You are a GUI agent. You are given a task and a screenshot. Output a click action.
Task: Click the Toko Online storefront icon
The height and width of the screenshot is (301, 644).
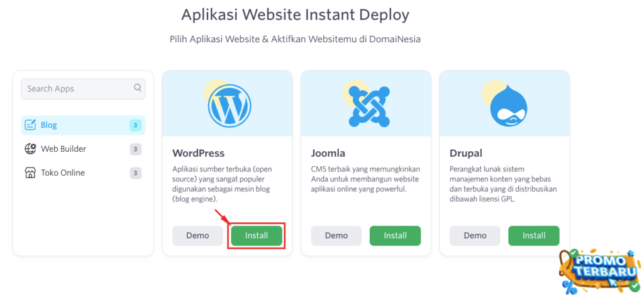(x=30, y=173)
